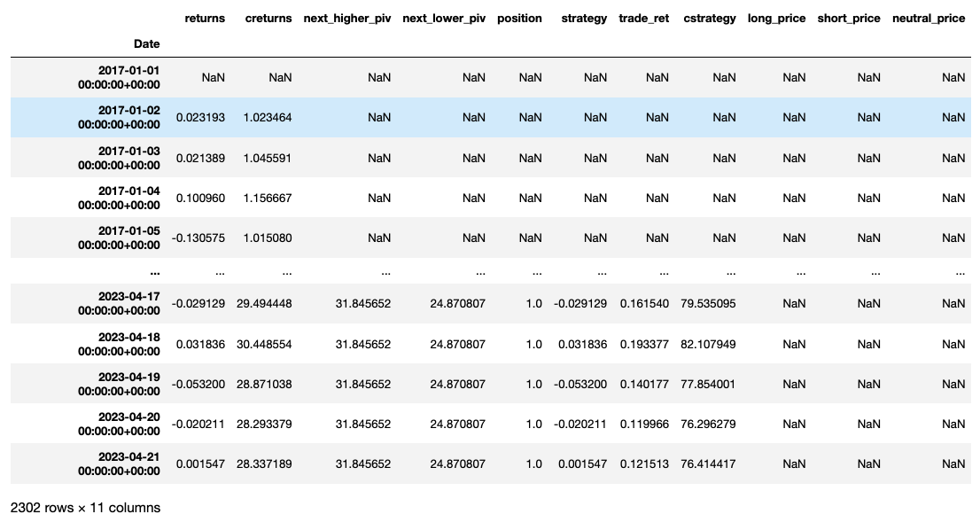Select the 'next_lower_piv' column header

[444, 19]
